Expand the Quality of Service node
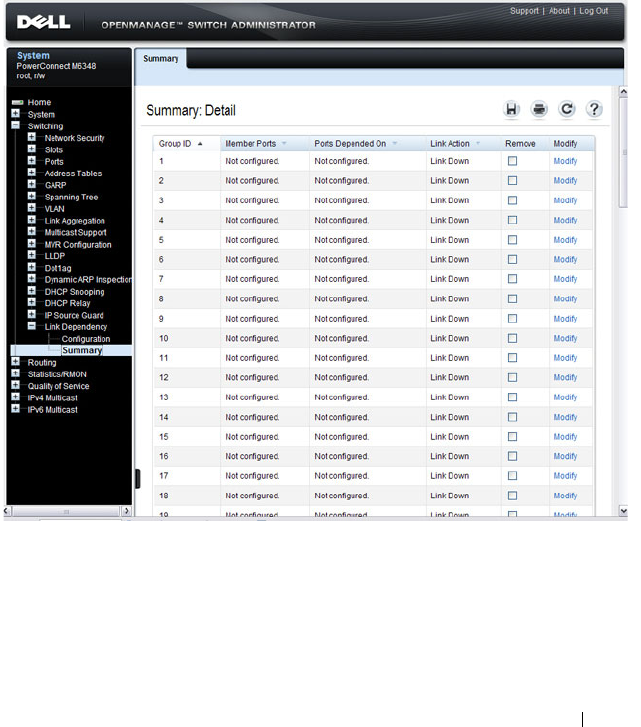Image resolution: width=641 pixels, height=727 pixels. tap(15, 385)
